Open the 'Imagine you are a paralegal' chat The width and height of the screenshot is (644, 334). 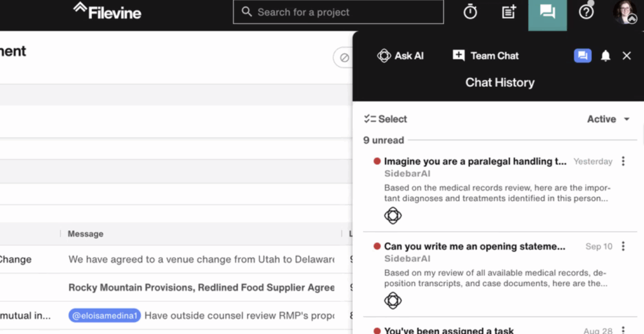tap(475, 162)
